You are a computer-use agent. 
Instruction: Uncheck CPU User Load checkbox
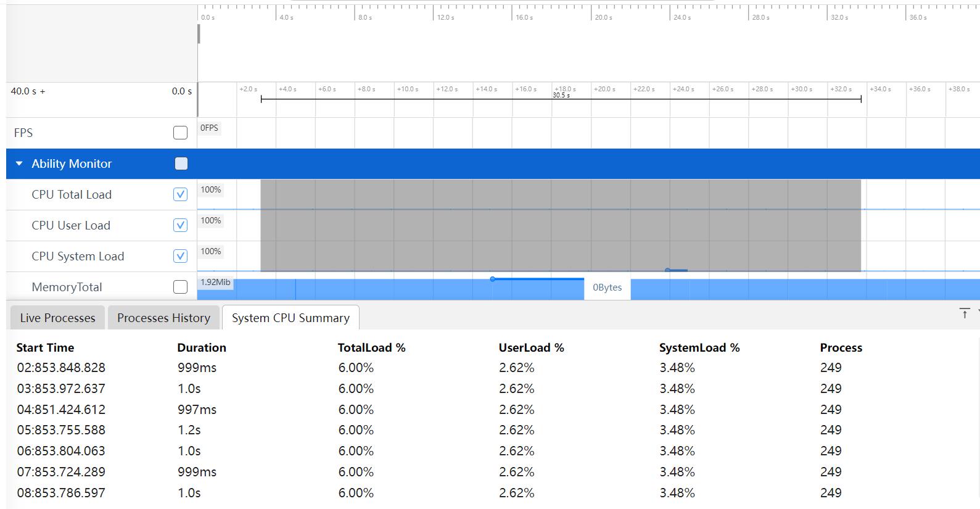coord(180,225)
